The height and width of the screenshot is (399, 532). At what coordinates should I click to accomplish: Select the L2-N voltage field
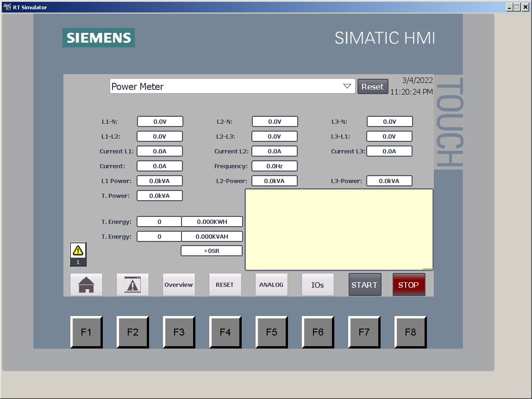275,121
